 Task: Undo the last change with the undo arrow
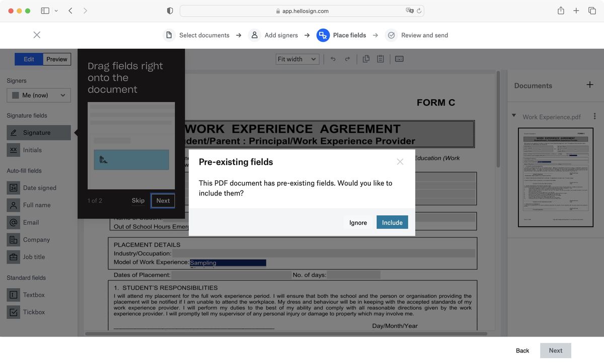pyautogui.click(x=333, y=59)
